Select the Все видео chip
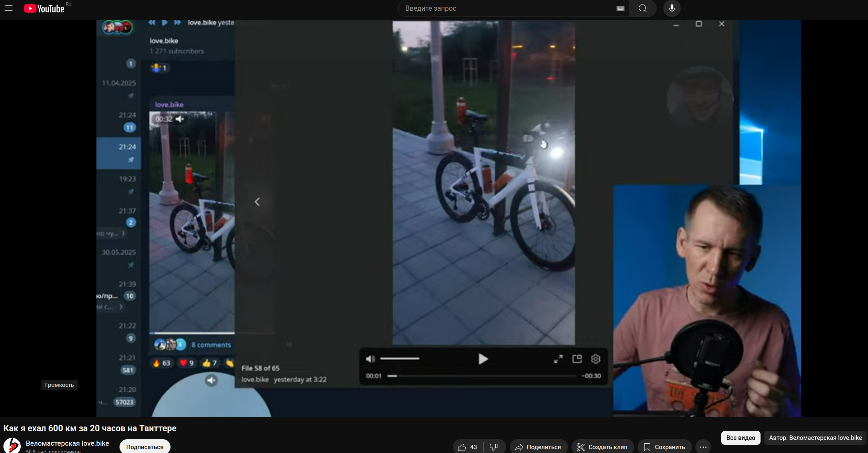 click(741, 437)
